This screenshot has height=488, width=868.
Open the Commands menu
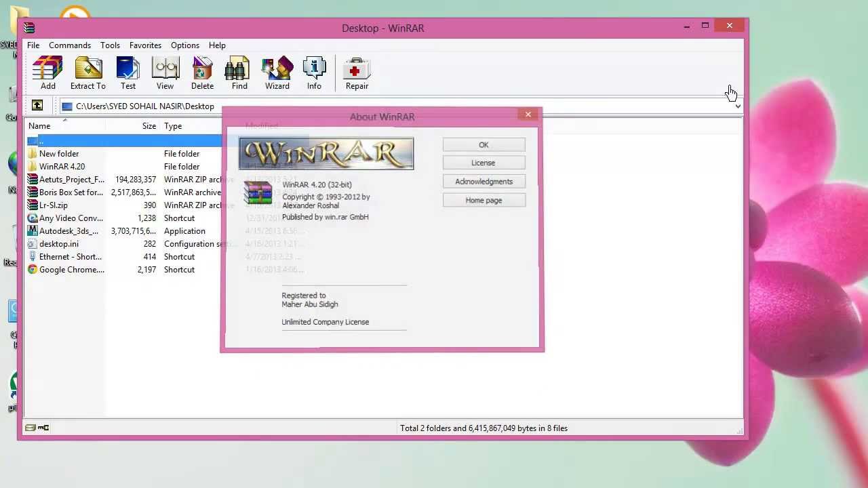pos(70,45)
